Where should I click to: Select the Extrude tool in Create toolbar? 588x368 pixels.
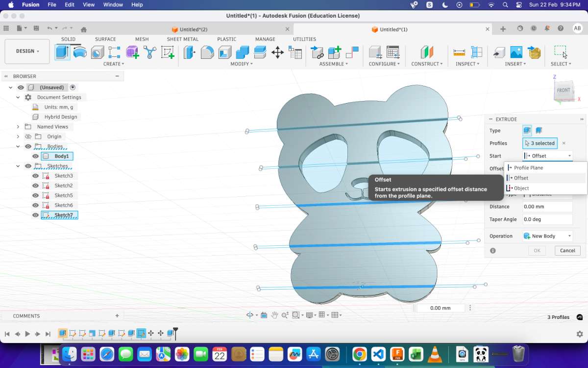(62, 52)
